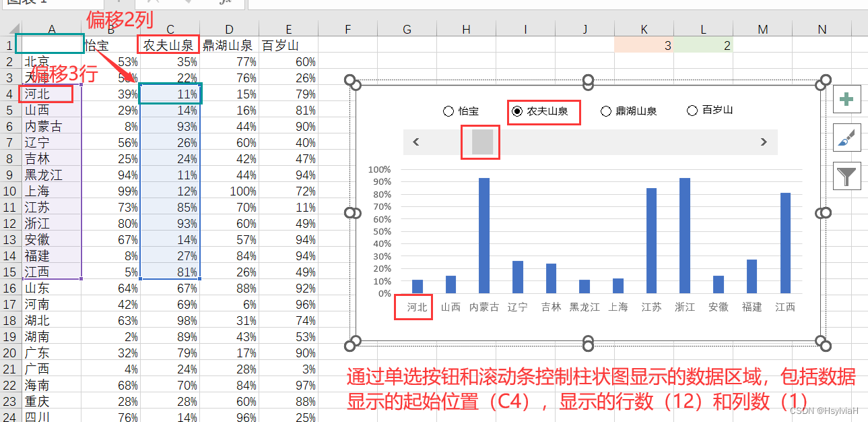Click the 内蒙古 cell in column A
The width and height of the screenshot is (868, 422).
52,126
